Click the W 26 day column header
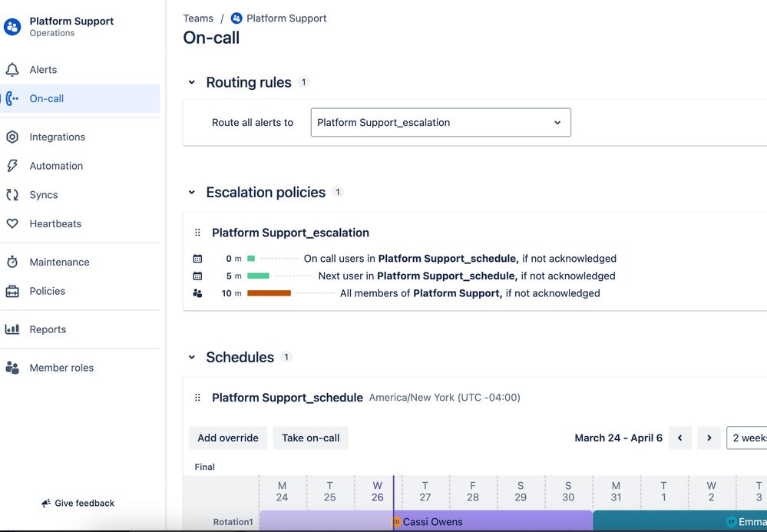767x532 pixels. pyautogui.click(x=377, y=491)
